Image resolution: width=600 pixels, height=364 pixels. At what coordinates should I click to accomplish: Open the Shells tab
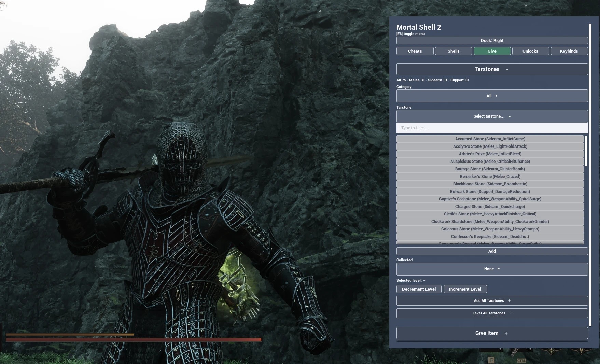tap(454, 51)
